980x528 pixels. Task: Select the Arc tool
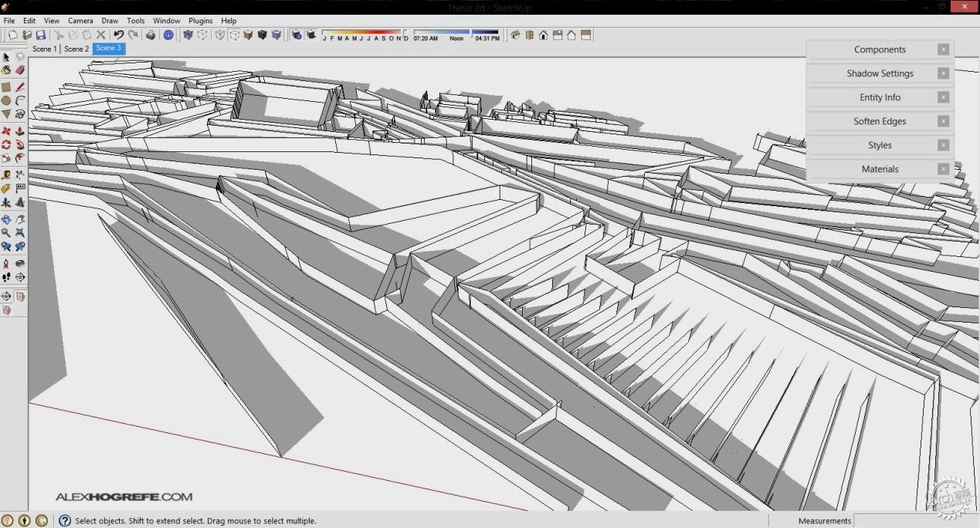20,100
